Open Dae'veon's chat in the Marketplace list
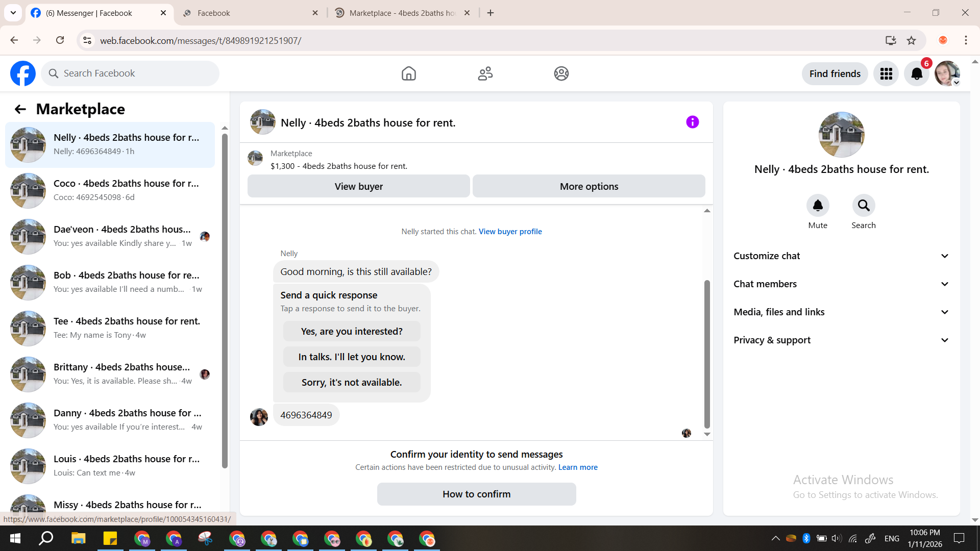This screenshot has width=980, height=551. (110, 237)
